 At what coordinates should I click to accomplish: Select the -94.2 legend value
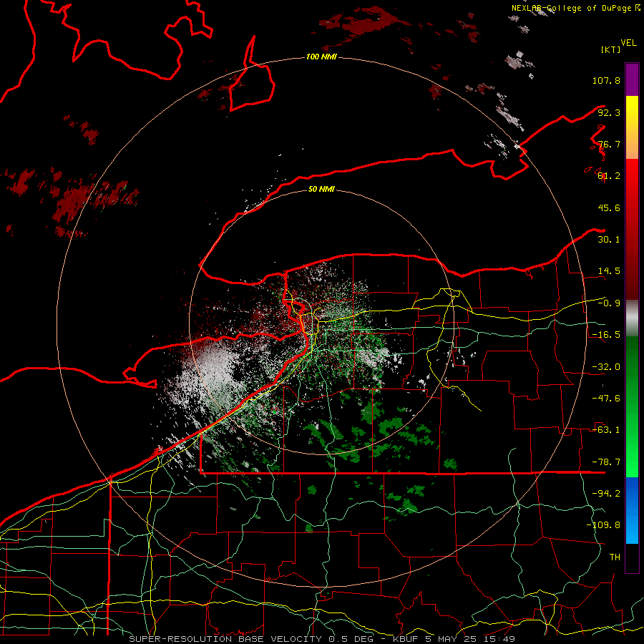(606, 494)
